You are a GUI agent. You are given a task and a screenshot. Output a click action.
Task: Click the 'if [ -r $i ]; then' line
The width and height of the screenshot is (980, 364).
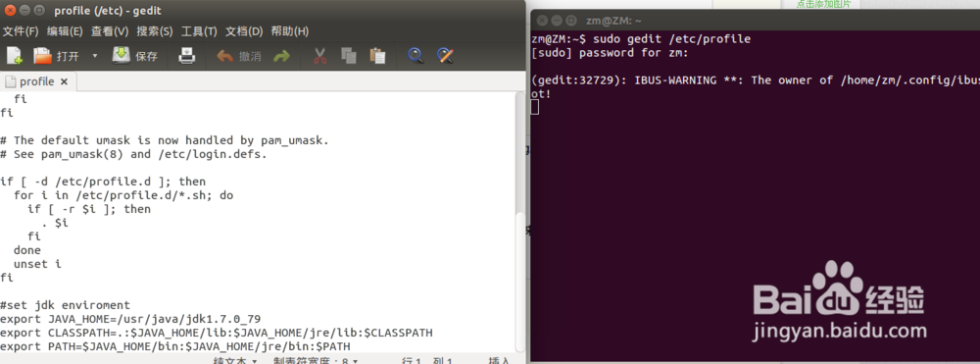[x=89, y=209]
